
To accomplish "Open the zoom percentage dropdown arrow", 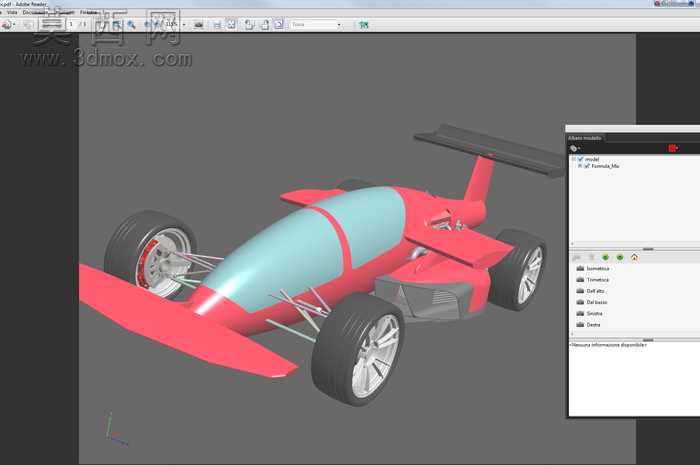I will tap(184, 25).
